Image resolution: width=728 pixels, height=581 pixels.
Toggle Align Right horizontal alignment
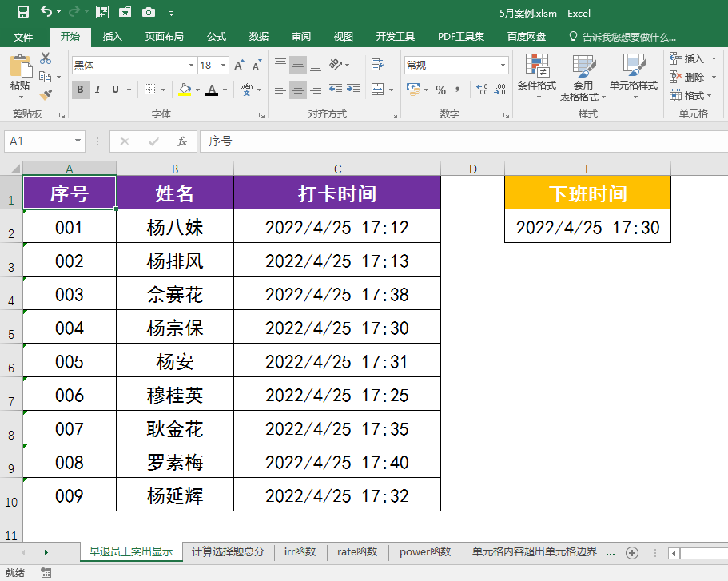(x=316, y=90)
